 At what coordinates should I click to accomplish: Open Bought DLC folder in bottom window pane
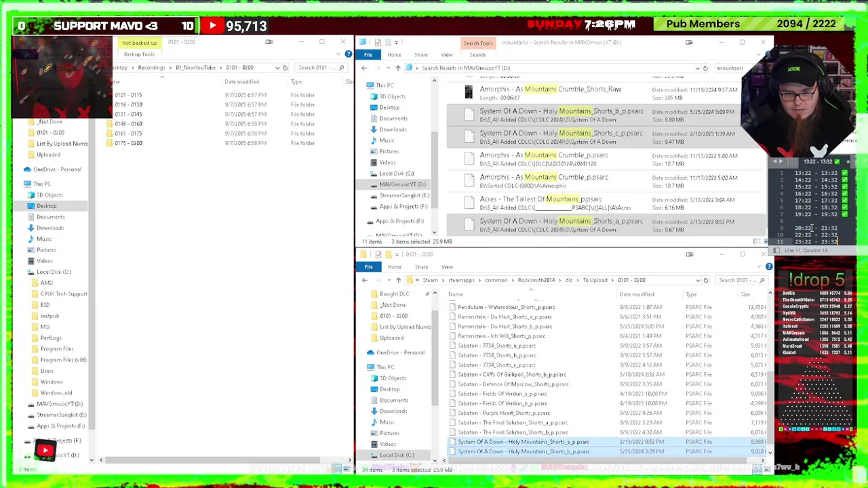[394, 294]
